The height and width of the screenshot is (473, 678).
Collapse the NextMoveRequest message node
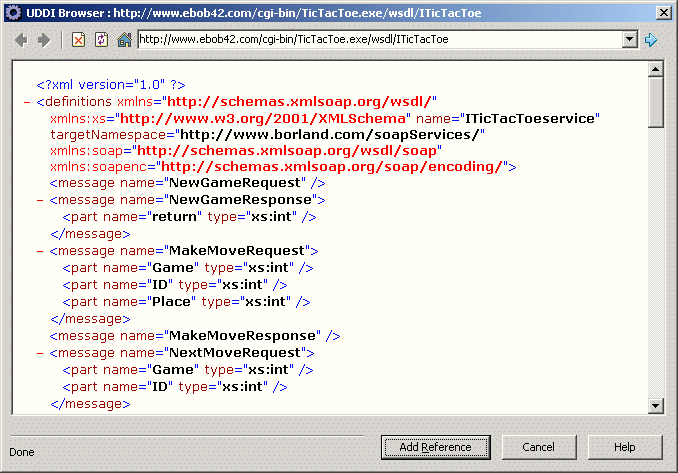pos(40,353)
